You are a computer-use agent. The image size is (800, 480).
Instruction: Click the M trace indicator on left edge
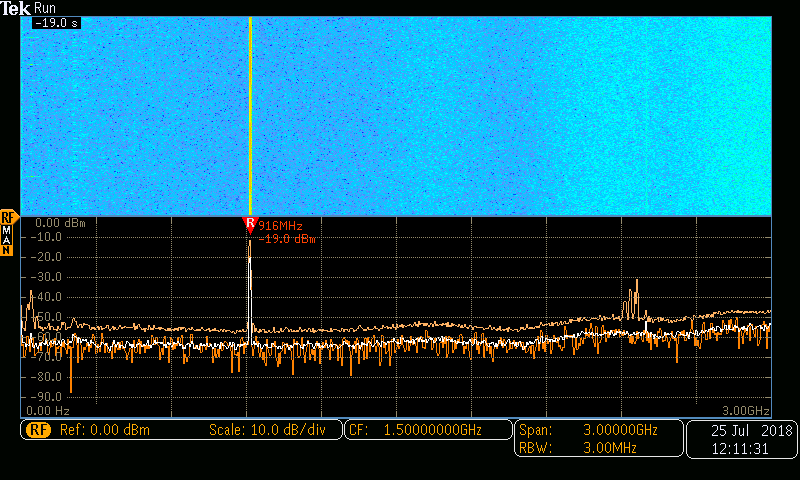(7, 229)
